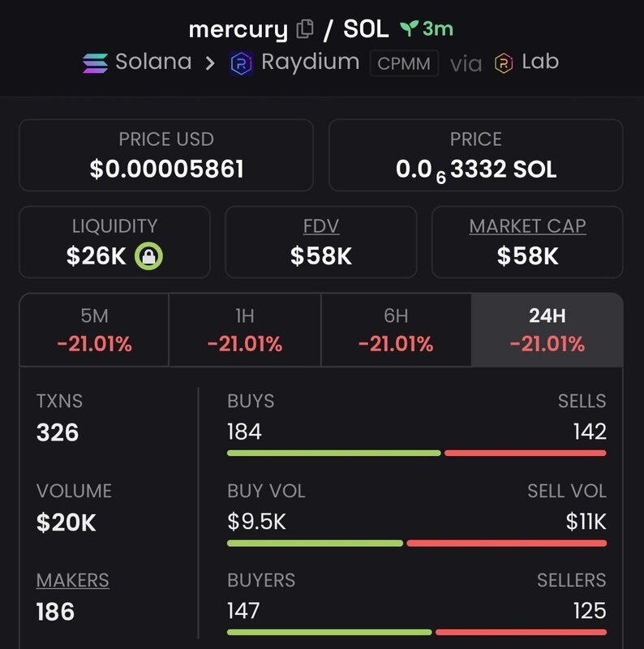Click the buy volume versus sell volume bar

pyautogui.click(x=416, y=543)
